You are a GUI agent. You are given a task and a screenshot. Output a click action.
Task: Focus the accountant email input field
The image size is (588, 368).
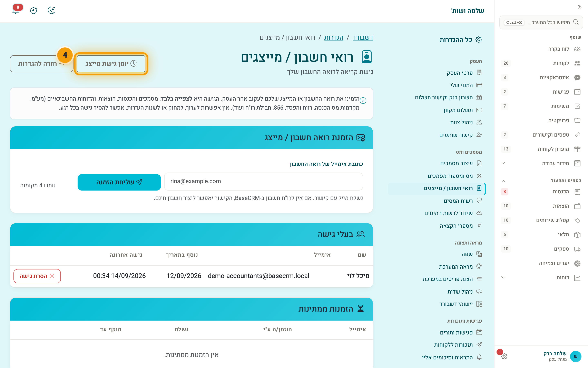[263, 181]
